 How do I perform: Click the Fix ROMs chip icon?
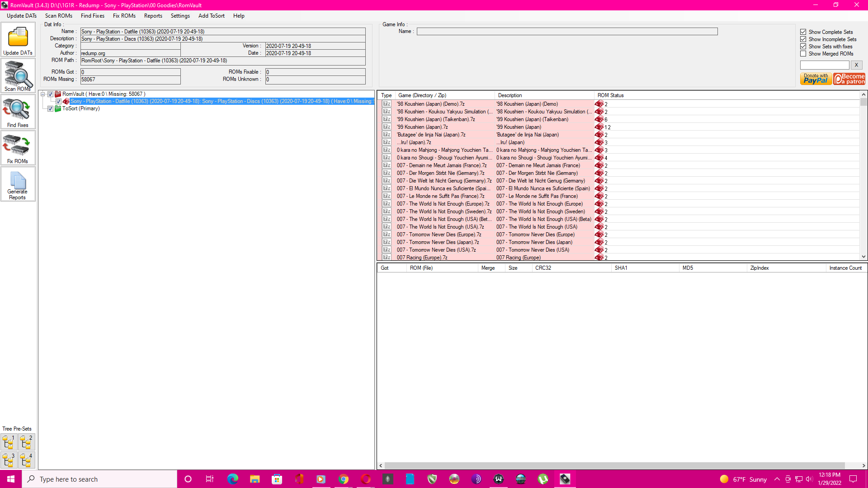(18, 148)
